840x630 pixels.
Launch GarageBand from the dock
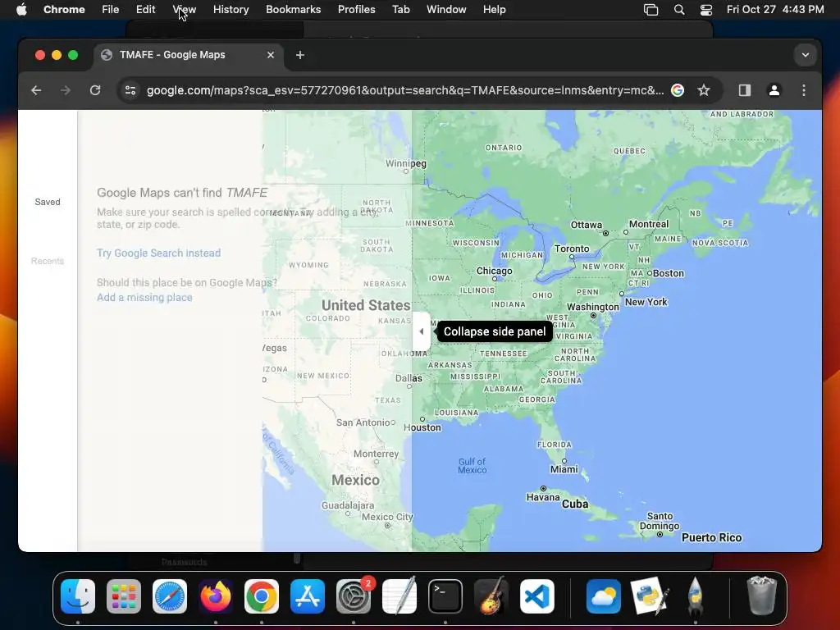point(491,596)
